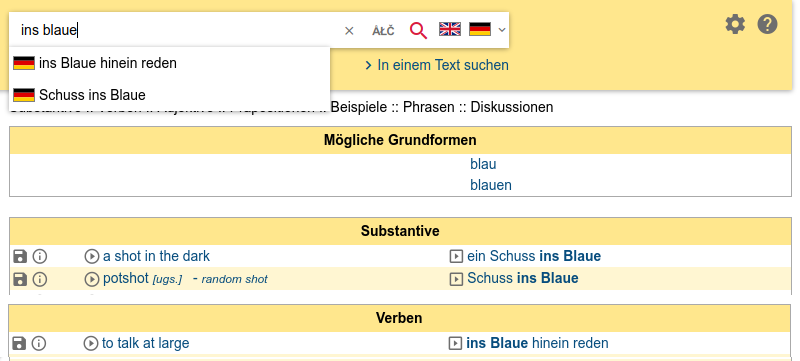Open the special characters ÀŁČ keyboard
Viewport: 800px width, 361px height.
[383, 31]
